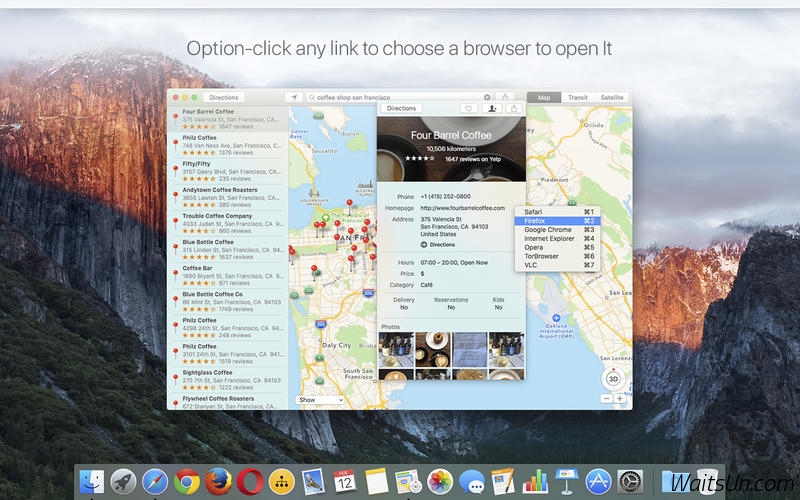The image size is (800, 500).
Task: Switch to the Satellite view tab
Action: tap(612, 97)
